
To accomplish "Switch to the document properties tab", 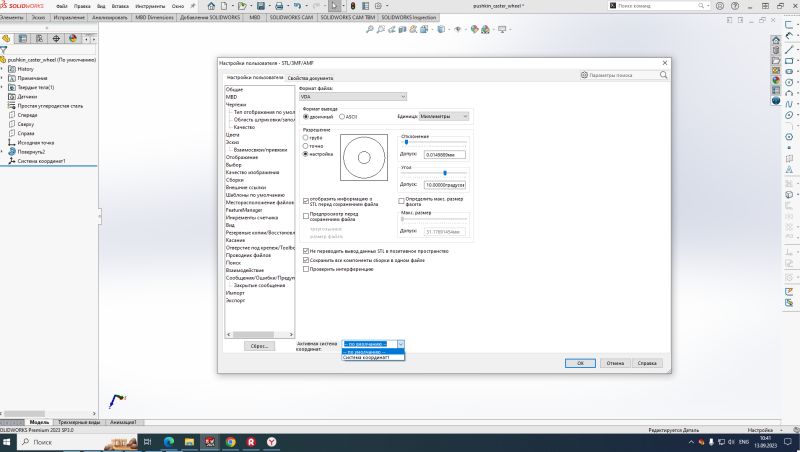I will [x=310, y=78].
